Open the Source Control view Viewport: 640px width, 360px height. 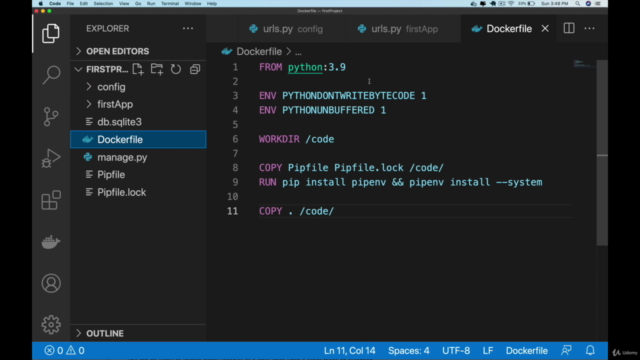tap(51, 117)
